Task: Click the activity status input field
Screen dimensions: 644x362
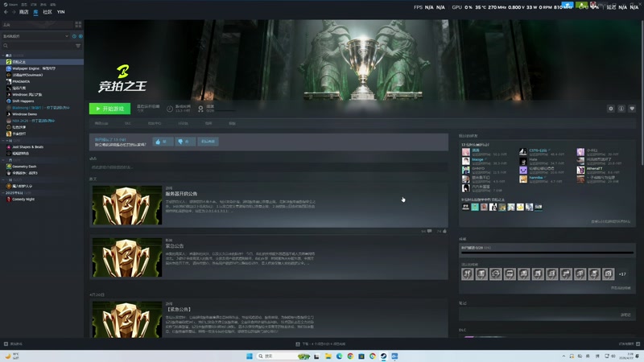Action: (269, 167)
